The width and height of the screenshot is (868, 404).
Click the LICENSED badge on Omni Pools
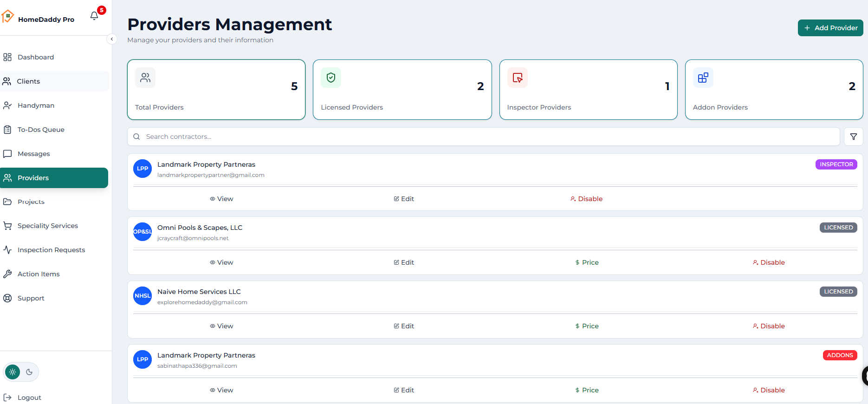838,228
